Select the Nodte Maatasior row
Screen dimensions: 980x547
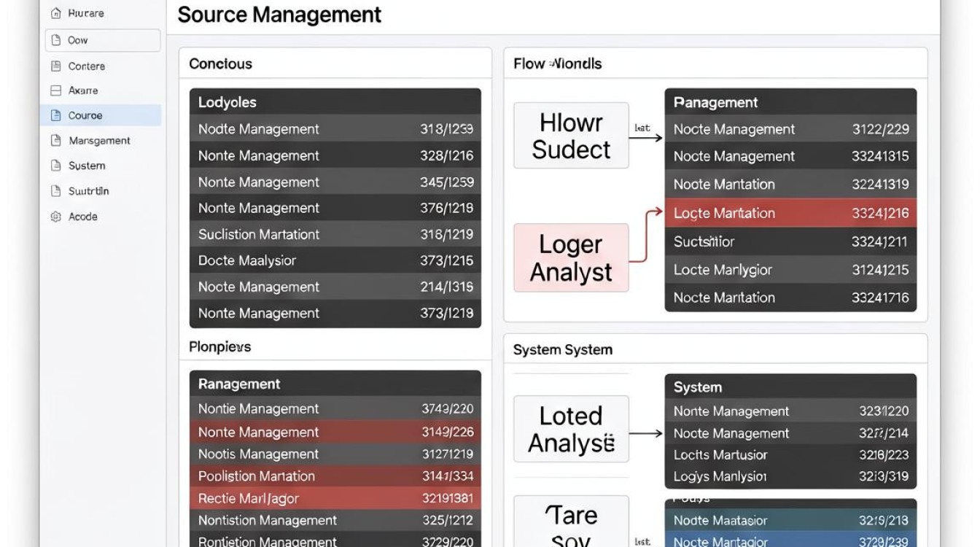point(791,520)
